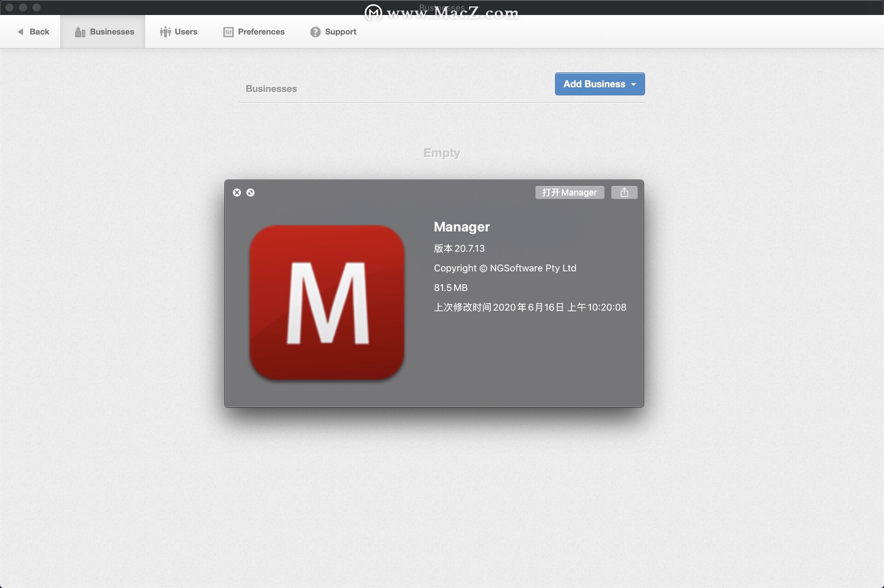884x588 pixels.
Task: Go back using the Back arrow button
Action: (x=33, y=32)
